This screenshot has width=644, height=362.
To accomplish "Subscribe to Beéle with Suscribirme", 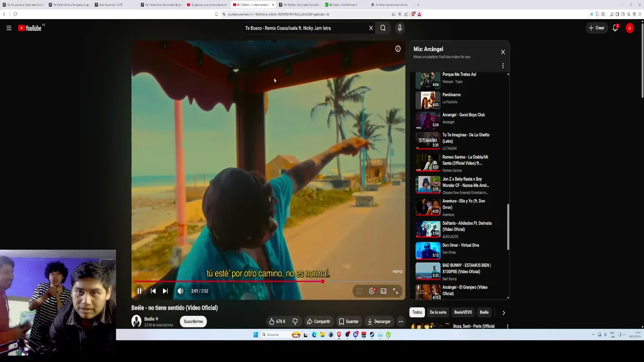I will tap(193, 322).
